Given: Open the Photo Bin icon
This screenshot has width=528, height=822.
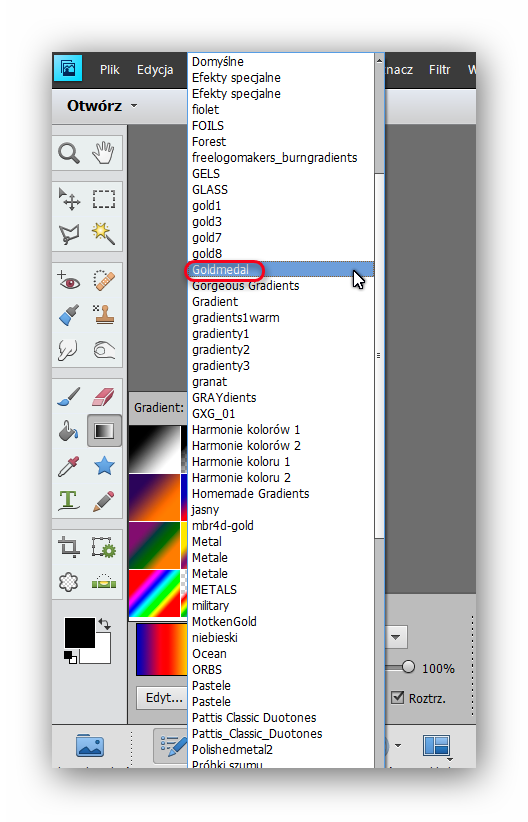Looking at the screenshot, I should [x=90, y=745].
